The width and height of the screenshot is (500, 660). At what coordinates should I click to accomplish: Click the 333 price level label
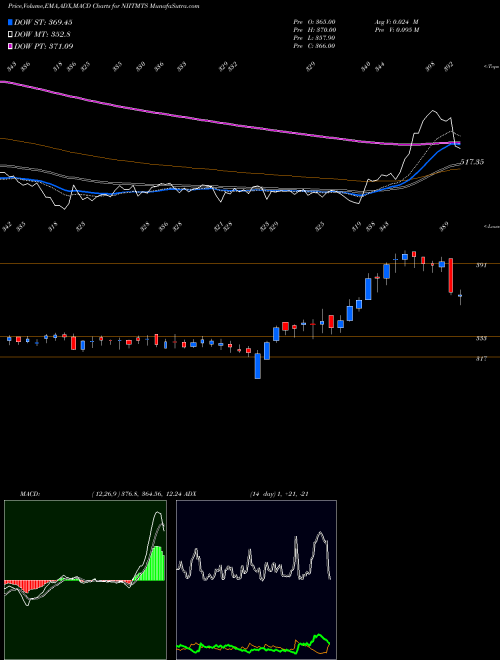pos(481,338)
